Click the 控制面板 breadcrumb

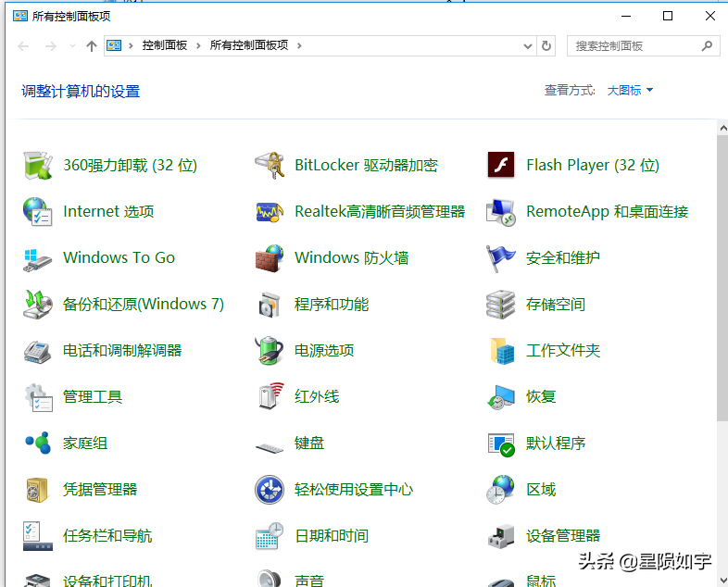click(164, 45)
